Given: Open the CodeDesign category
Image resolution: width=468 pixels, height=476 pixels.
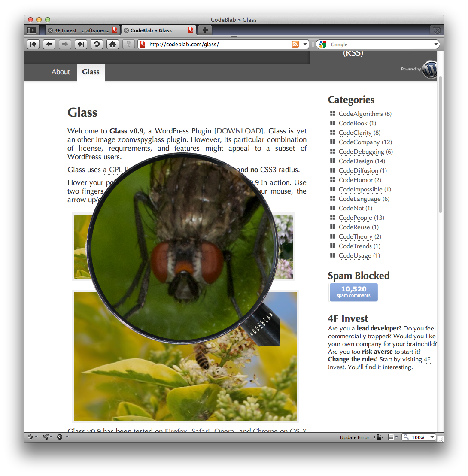Looking at the screenshot, I should tap(356, 161).
